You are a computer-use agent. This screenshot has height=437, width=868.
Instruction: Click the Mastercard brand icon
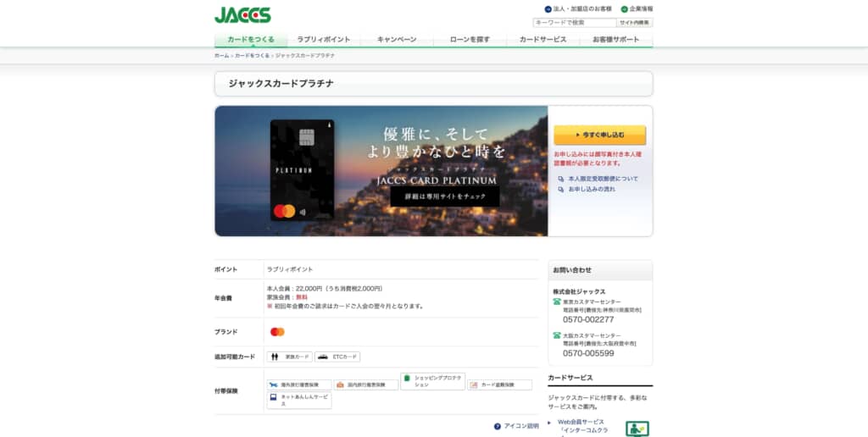(277, 332)
